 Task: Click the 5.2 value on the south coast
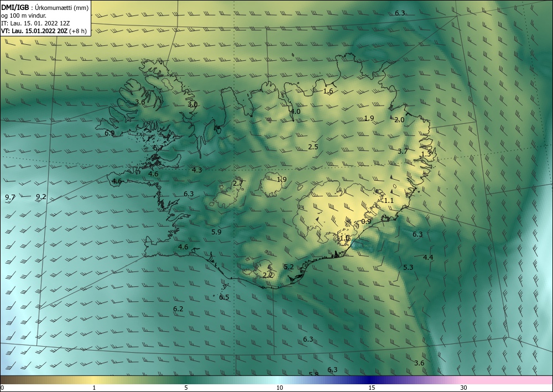click(x=289, y=266)
